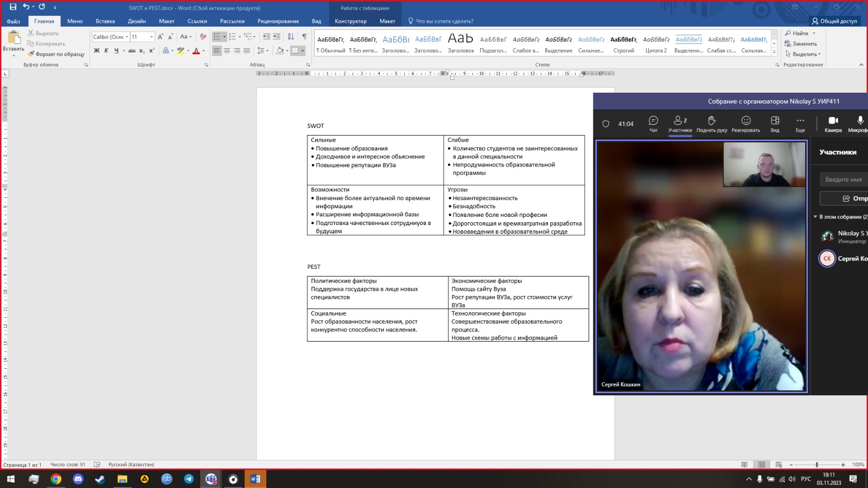Open the Рецензирование tab

[x=278, y=21]
